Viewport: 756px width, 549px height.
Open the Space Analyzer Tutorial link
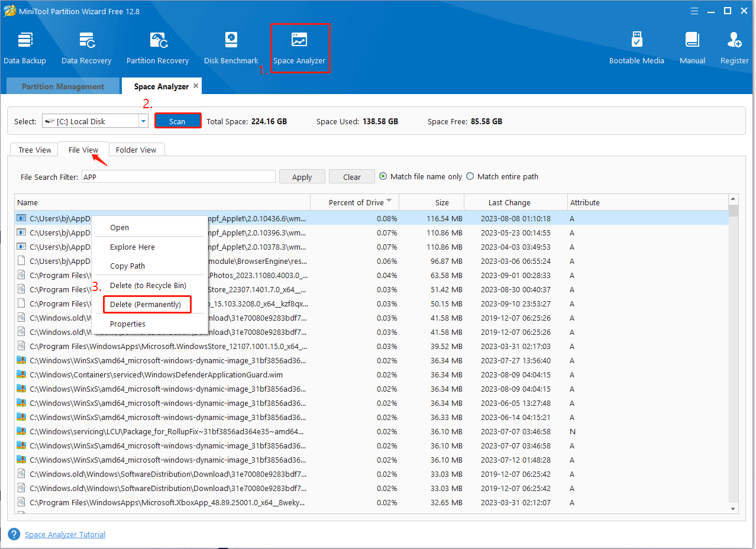click(65, 534)
